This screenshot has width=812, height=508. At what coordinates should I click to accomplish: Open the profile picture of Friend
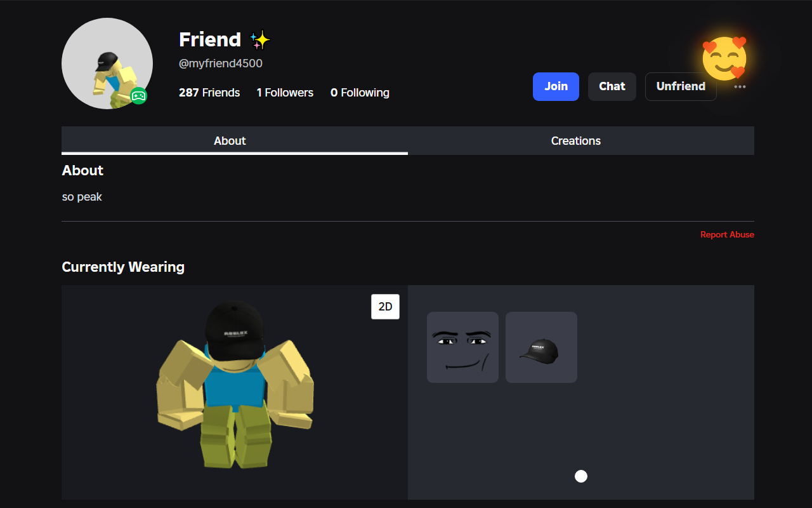(x=107, y=63)
